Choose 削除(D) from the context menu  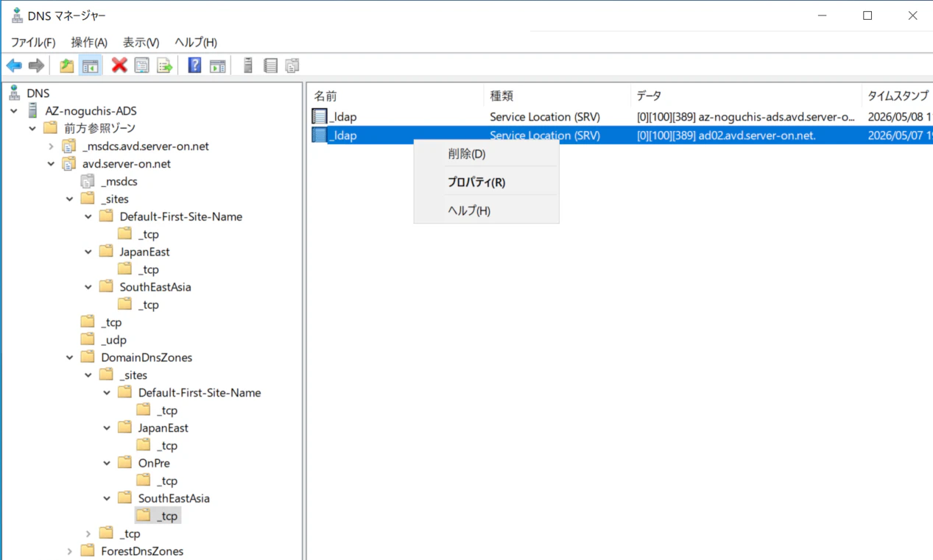pos(486,154)
